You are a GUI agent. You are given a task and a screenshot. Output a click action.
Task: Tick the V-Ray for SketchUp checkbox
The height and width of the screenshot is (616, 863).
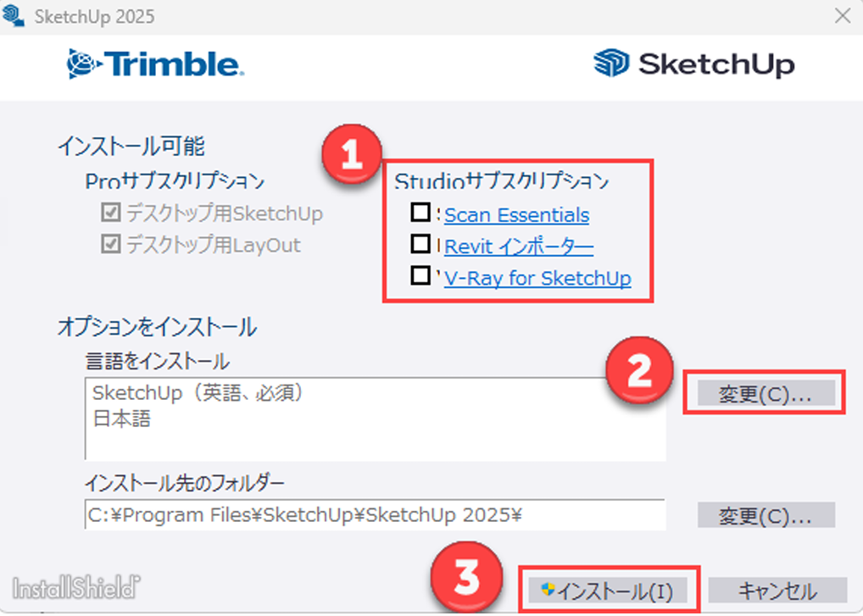[x=420, y=275]
